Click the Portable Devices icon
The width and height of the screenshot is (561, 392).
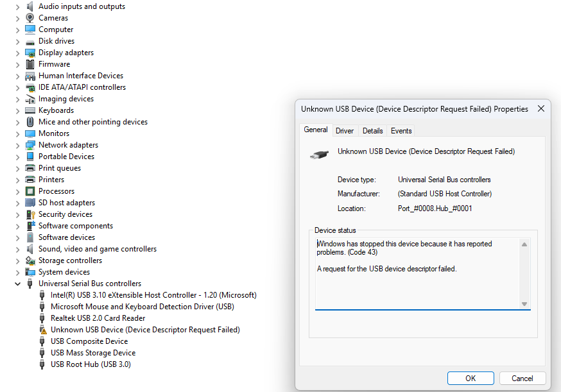point(30,157)
